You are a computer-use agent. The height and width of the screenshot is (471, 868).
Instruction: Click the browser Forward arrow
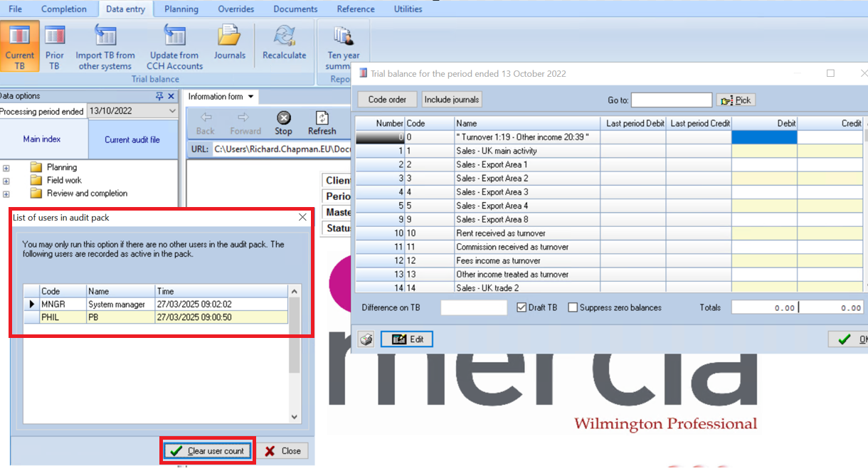pyautogui.click(x=245, y=123)
